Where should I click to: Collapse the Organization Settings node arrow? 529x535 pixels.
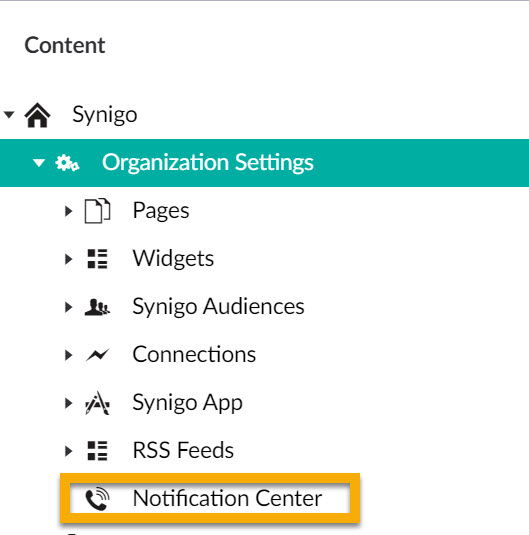pos(39,163)
